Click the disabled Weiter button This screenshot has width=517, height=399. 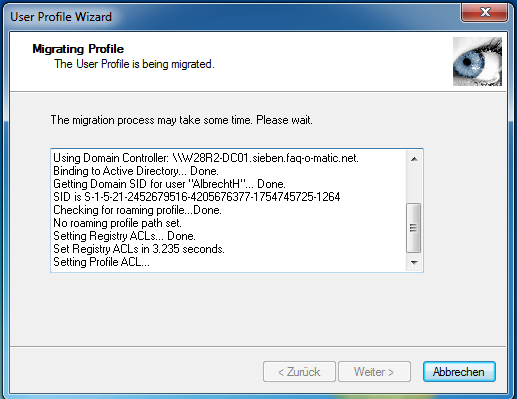pyautogui.click(x=374, y=371)
